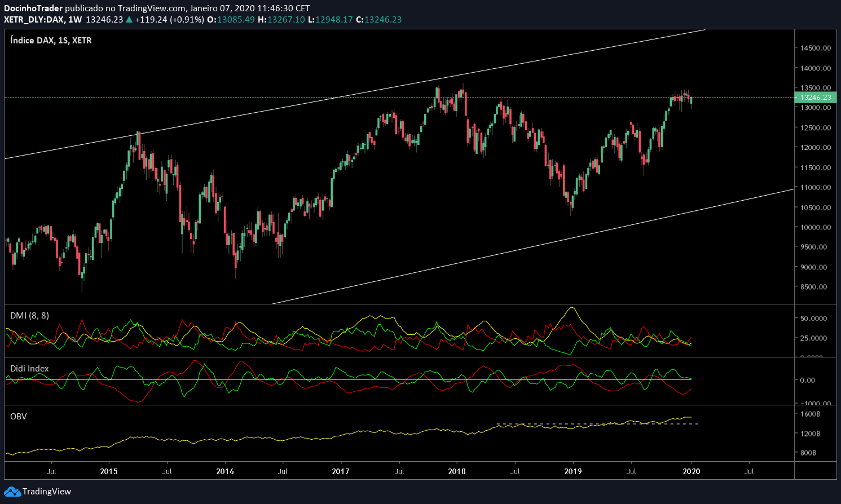Click the +119.24 (+0.91%) change value
The height and width of the screenshot is (504, 841).
click(x=169, y=20)
